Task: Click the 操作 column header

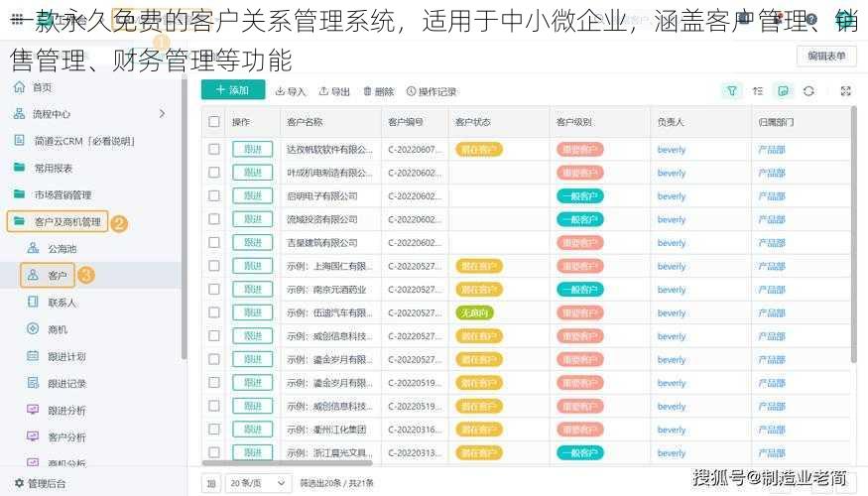Action: (241, 122)
